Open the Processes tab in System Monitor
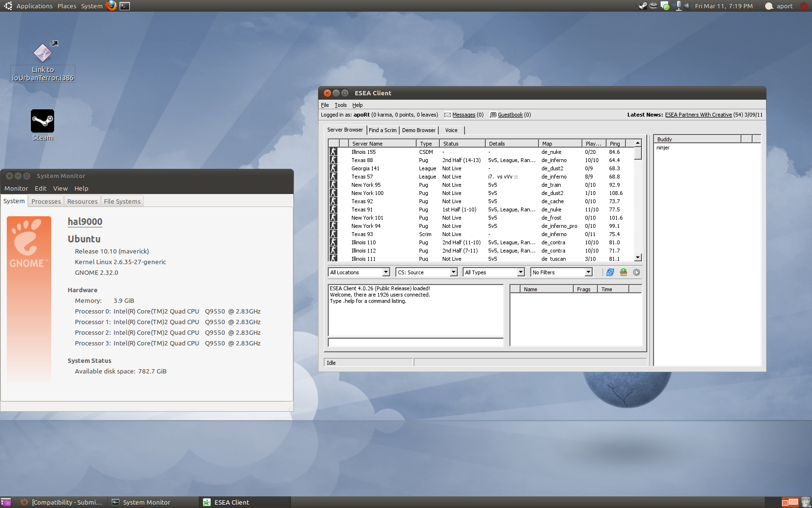 (46, 201)
